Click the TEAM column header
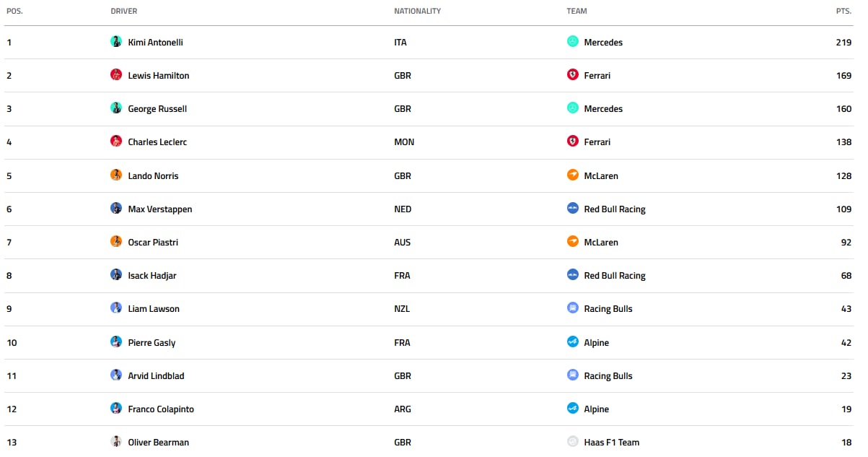Screen dimensions: 868x457 click(x=577, y=11)
